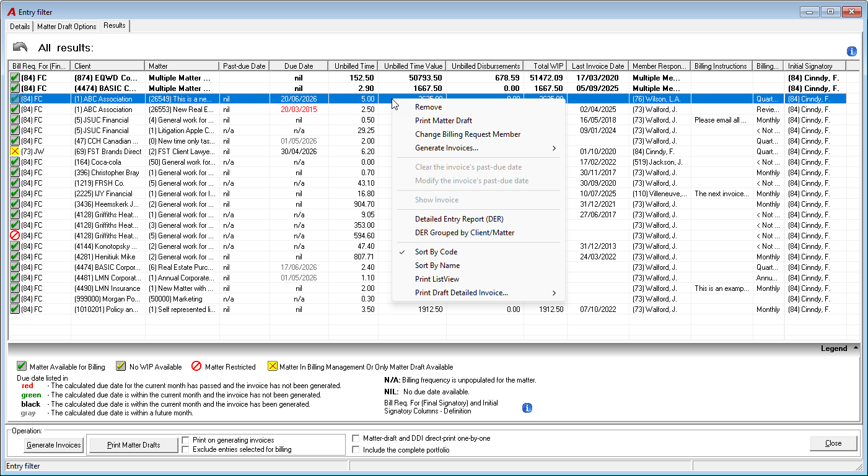Enable Print on generating invoices
Viewport: 868px width, 476px height.
coord(185,440)
